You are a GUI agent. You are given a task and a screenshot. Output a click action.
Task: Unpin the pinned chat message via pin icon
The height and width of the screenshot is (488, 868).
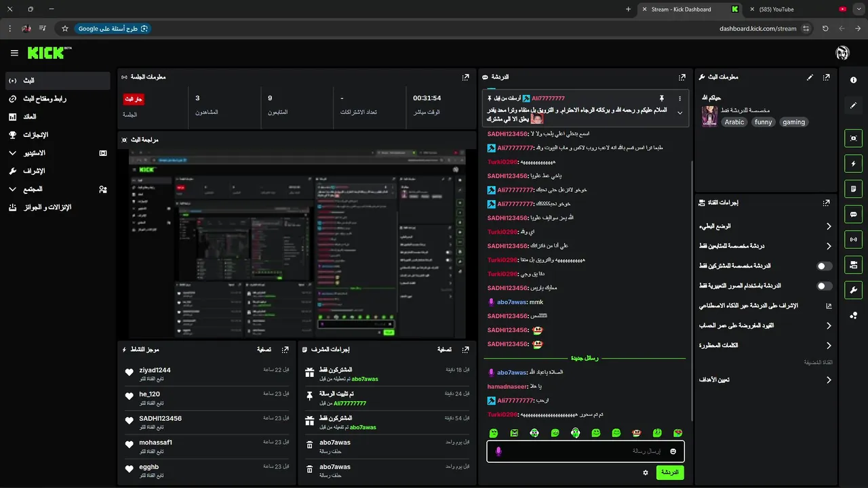[x=662, y=98]
